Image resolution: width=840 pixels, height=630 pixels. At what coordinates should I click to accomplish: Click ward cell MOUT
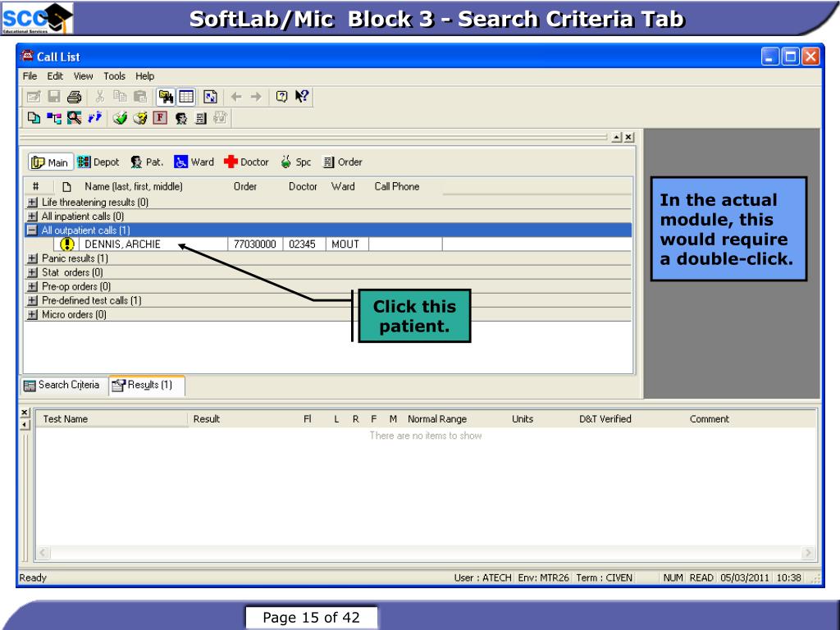[x=345, y=244]
